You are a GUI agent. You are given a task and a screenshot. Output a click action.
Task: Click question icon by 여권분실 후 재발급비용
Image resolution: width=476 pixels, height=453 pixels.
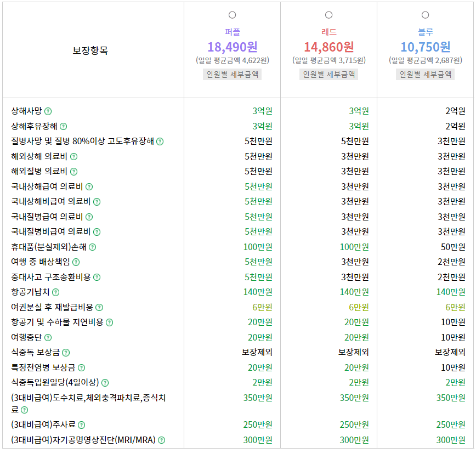click(99, 308)
